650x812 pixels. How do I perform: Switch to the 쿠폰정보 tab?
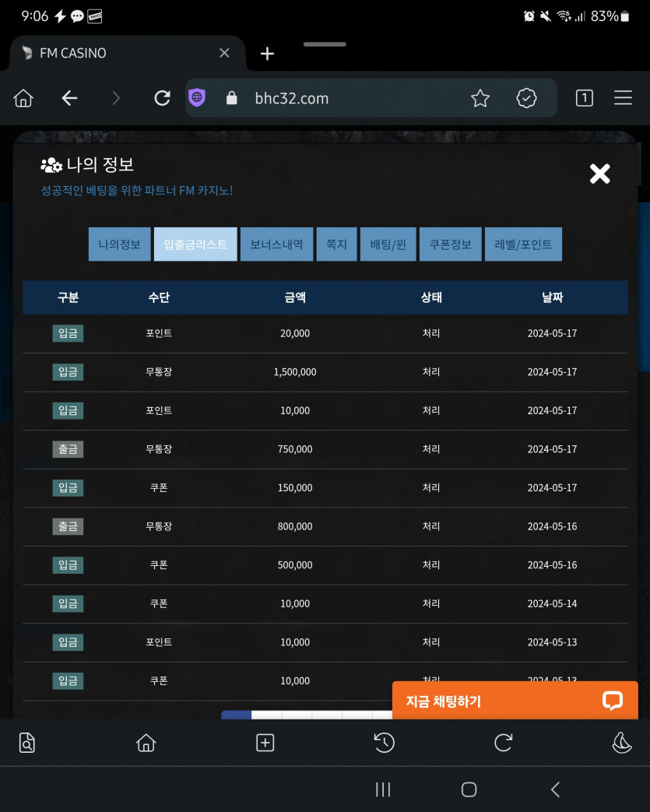[x=451, y=244]
